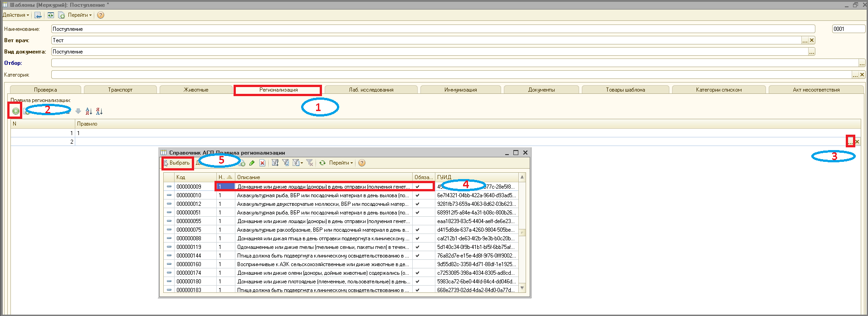Image resolution: width=868 pixels, height=316 pixels.
Task: Click the reread icon in main toolbar
Action: (x=51, y=15)
